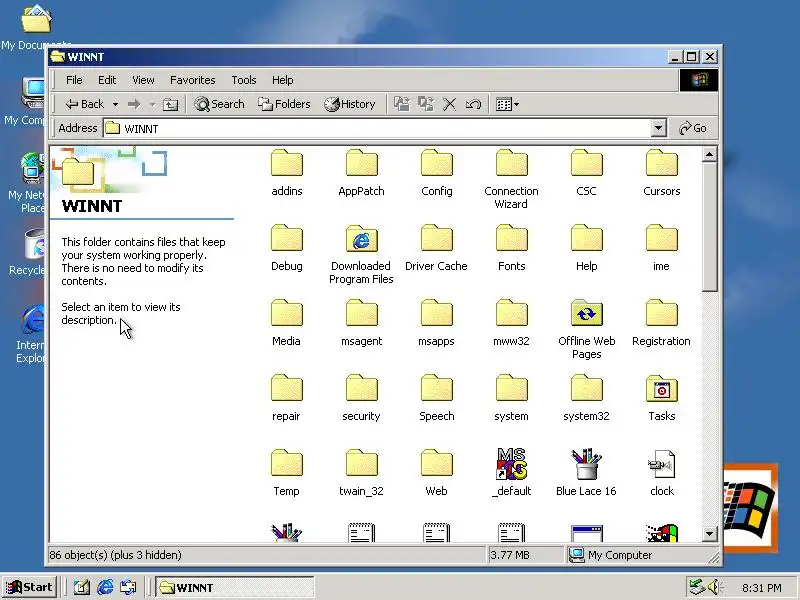Click the Go button
Screen dimensions: 800x600
point(693,128)
